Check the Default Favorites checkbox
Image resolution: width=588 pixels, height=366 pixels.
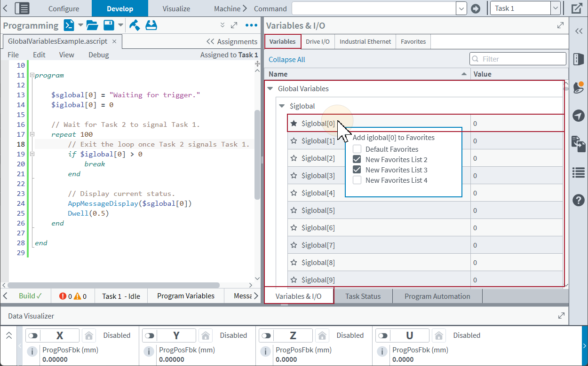pos(357,149)
